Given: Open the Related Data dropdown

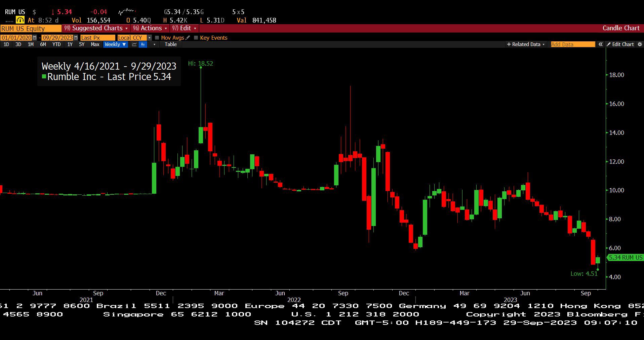Looking at the screenshot, I should tap(526, 44).
